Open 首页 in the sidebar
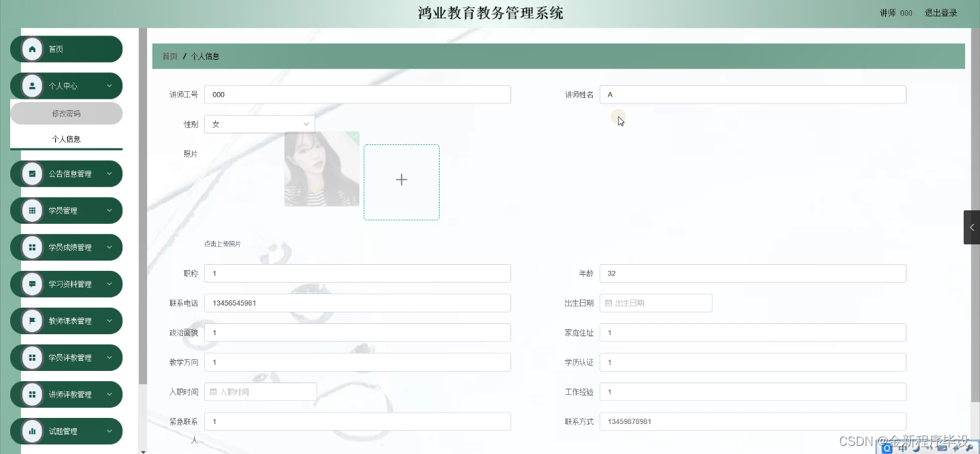 pyautogui.click(x=66, y=49)
